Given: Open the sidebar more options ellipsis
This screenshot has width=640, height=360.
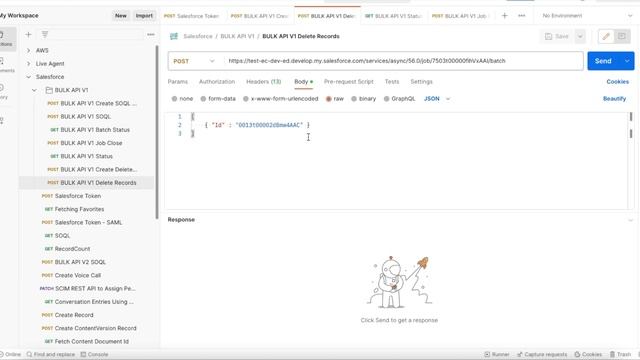Looking at the screenshot, I should point(151,35).
